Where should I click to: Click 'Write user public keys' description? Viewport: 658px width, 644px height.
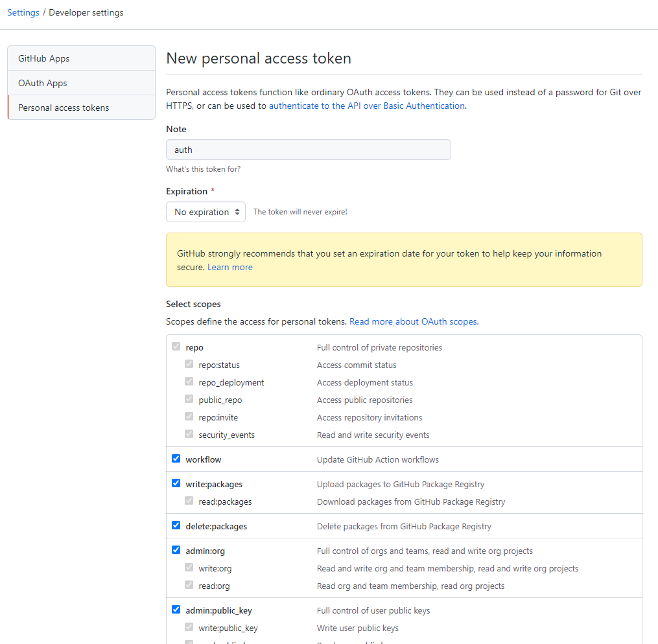(358, 628)
